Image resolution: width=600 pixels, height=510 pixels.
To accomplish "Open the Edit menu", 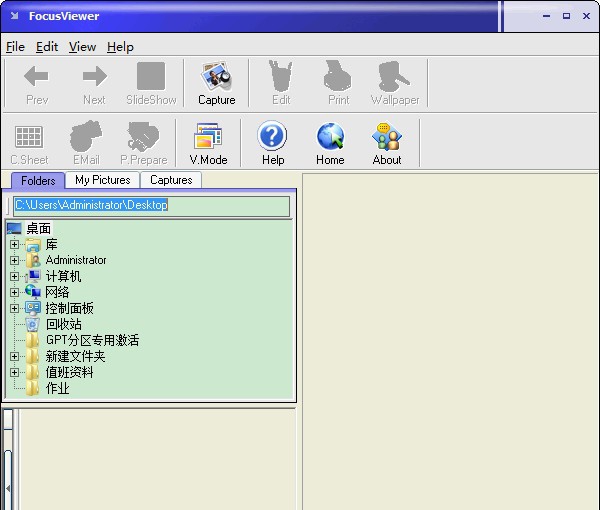I will [x=47, y=47].
